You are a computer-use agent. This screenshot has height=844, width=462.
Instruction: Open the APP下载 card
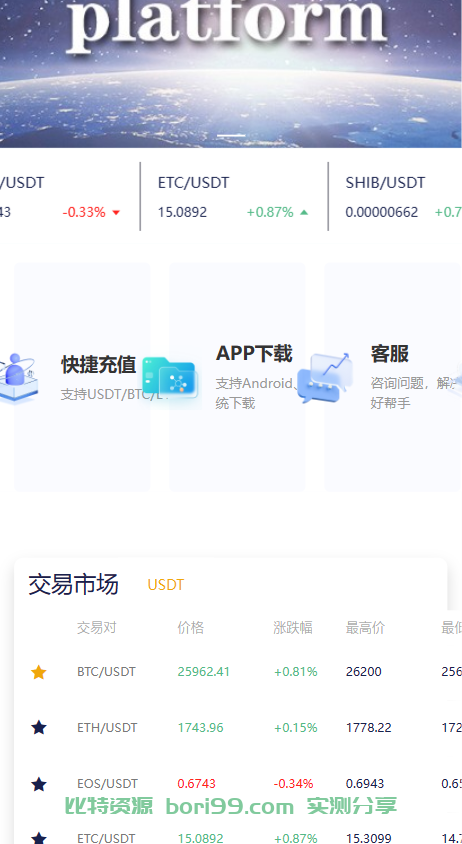[x=237, y=377]
